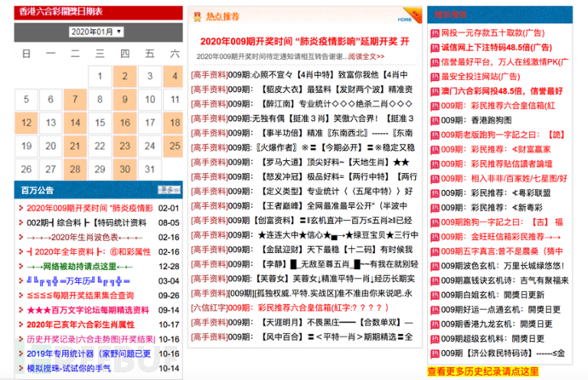The width and height of the screenshot is (588, 380).
Task: Open the 万年历 announcement
Action: [78, 281]
